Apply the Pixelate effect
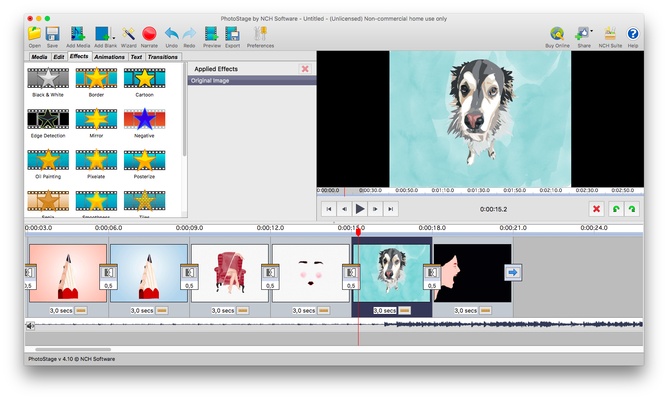The width and height of the screenshot is (668, 400). [96, 164]
